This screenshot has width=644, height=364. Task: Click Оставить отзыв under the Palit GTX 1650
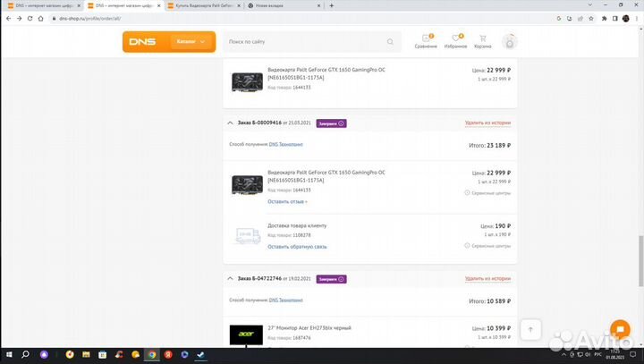click(x=287, y=202)
